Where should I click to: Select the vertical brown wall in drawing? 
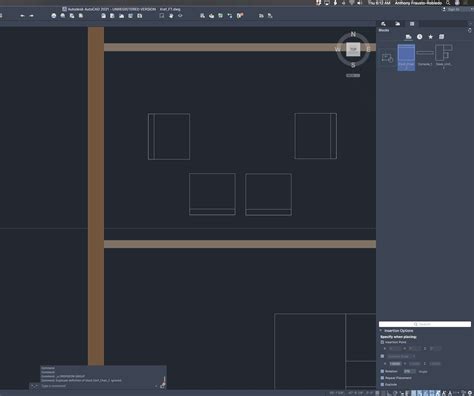(96, 196)
